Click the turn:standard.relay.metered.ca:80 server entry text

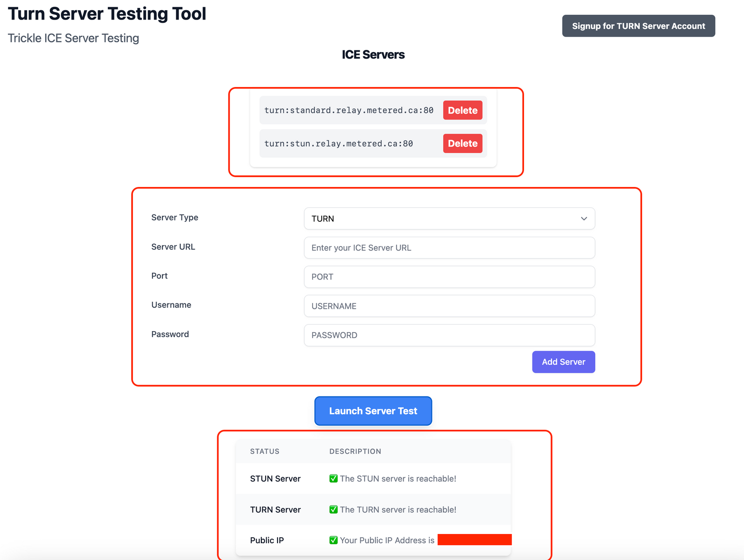(349, 110)
